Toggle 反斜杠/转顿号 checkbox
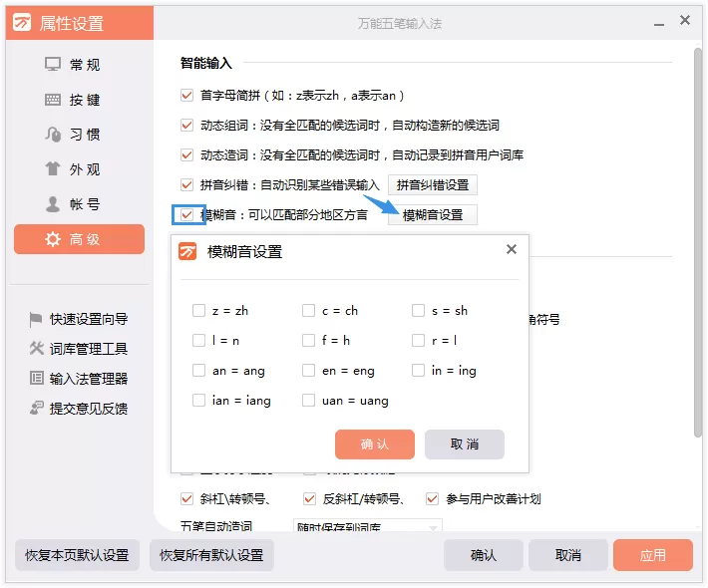708x588 pixels. (x=309, y=498)
